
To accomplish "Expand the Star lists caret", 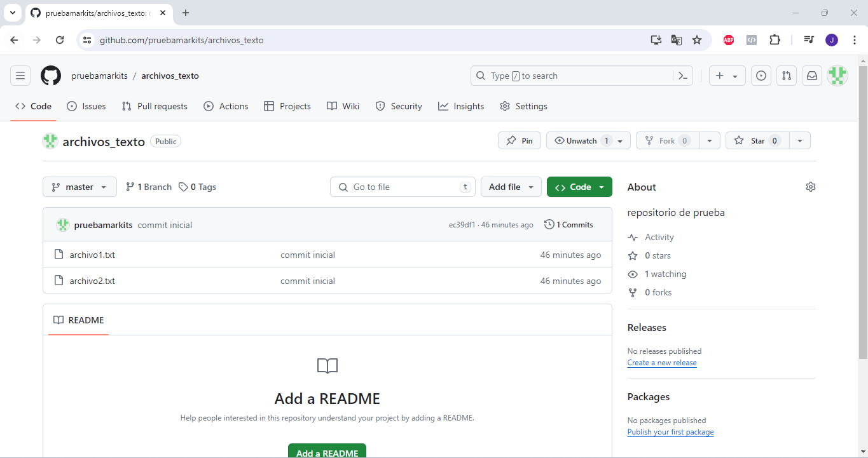I will coord(800,140).
